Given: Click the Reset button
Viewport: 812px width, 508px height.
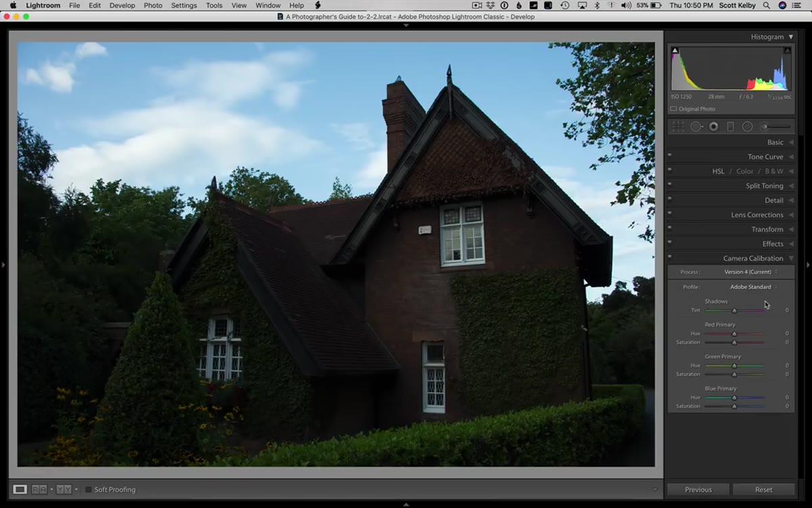Looking at the screenshot, I should (x=764, y=490).
